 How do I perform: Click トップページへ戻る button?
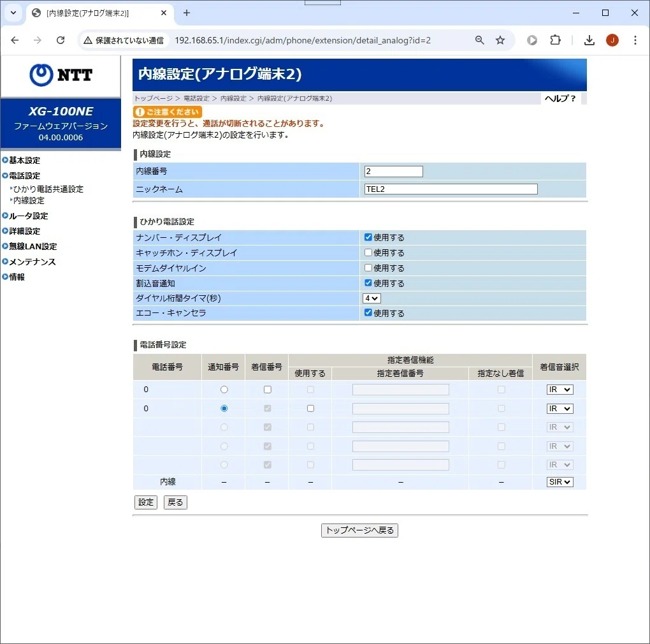point(359,531)
